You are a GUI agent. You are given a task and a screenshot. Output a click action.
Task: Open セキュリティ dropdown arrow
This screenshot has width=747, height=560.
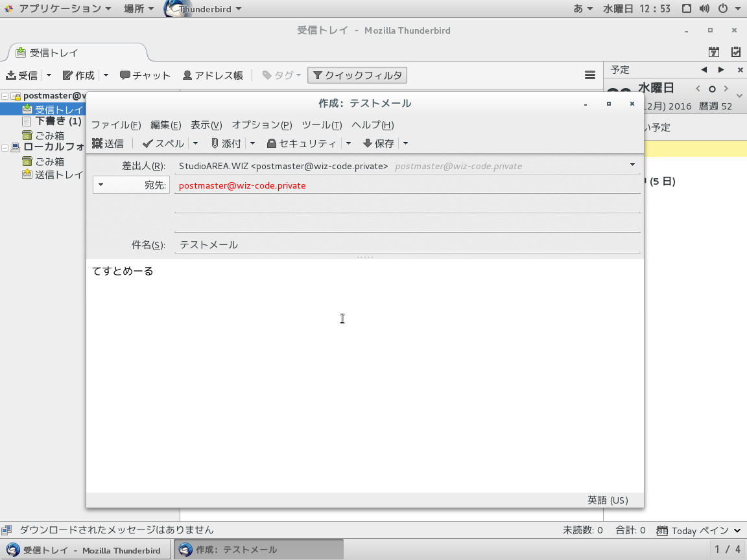click(348, 143)
